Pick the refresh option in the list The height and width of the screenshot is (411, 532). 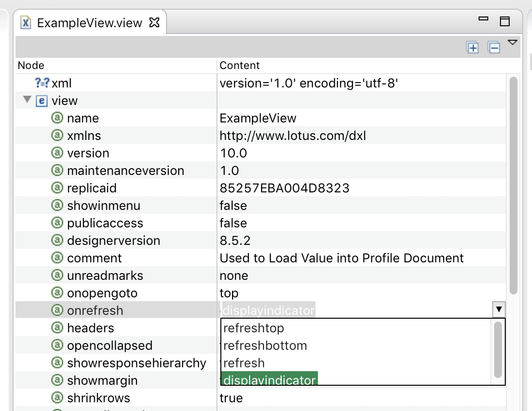244,363
